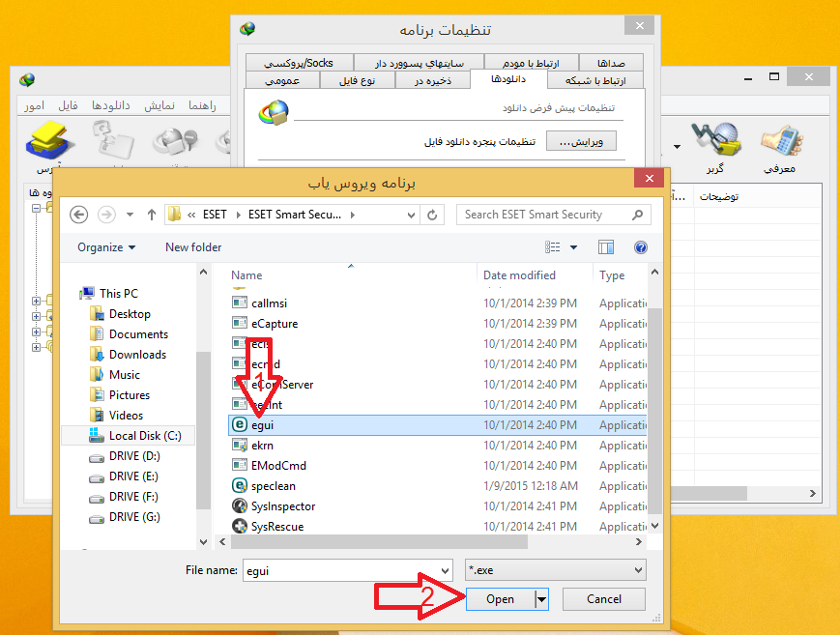Click the horizontal file list scrollbar
The height and width of the screenshot is (635, 840).
point(379,542)
